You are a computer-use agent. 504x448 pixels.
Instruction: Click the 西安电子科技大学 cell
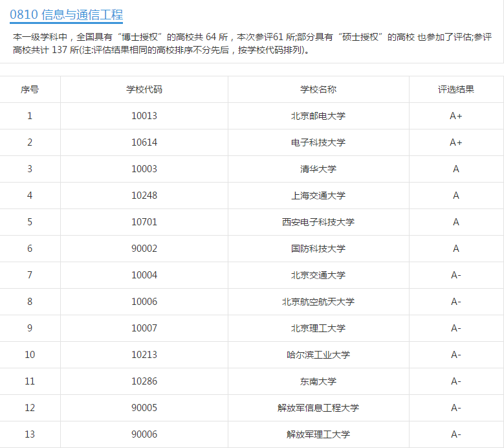(318, 222)
